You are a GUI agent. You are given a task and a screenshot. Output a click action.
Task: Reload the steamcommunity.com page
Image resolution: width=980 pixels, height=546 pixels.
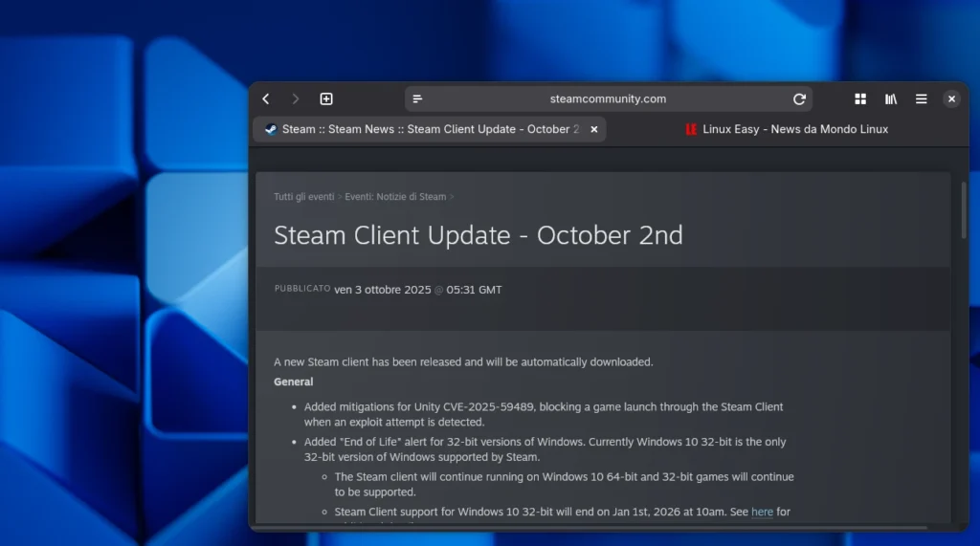click(799, 98)
